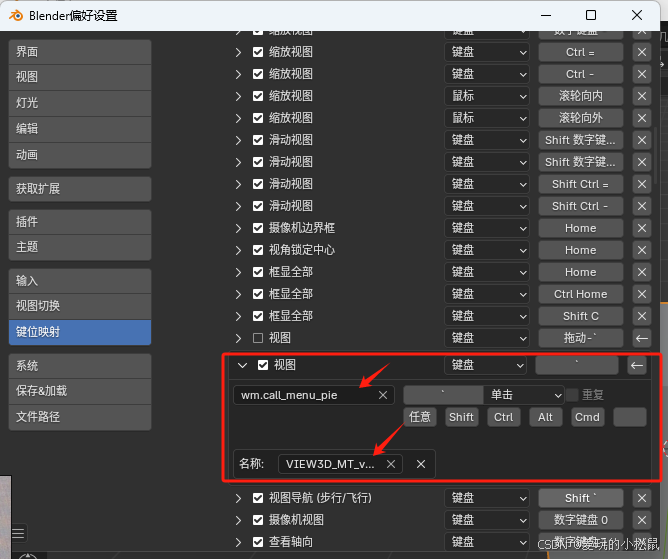The width and height of the screenshot is (668, 559).
Task: Clear the VIEW3D_MT_v... name text
Action: pos(391,464)
